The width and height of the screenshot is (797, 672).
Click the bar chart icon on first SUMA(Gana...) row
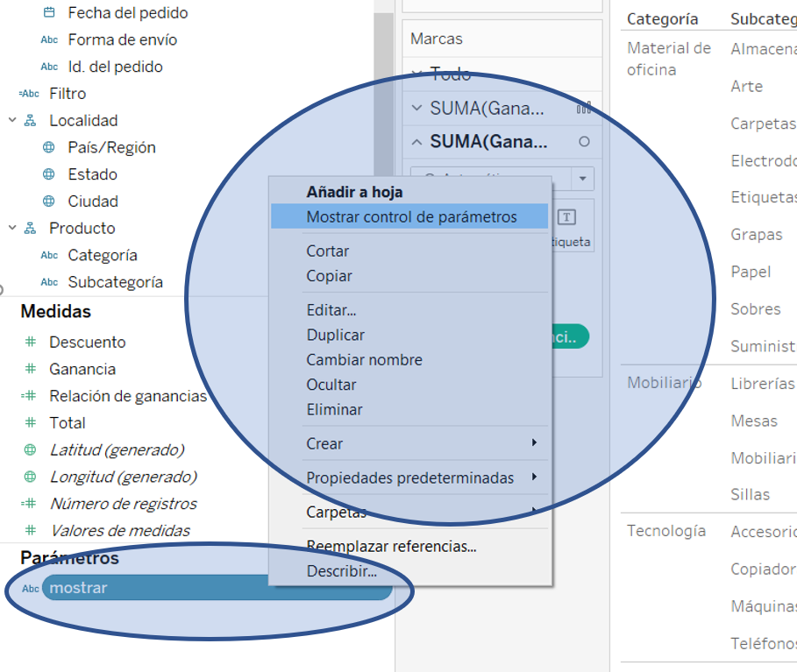coord(584,109)
